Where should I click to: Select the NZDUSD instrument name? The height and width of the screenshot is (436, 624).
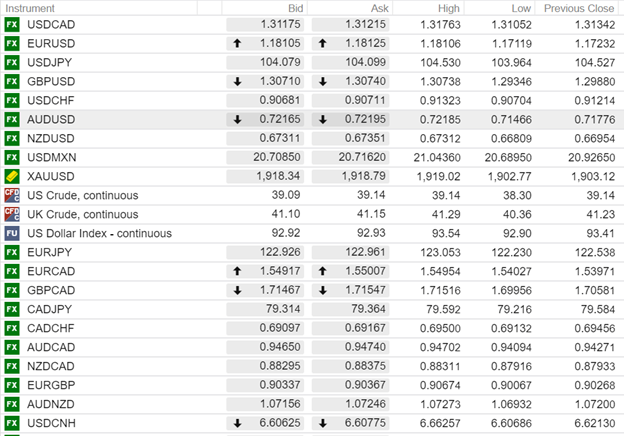click(51, 138)
